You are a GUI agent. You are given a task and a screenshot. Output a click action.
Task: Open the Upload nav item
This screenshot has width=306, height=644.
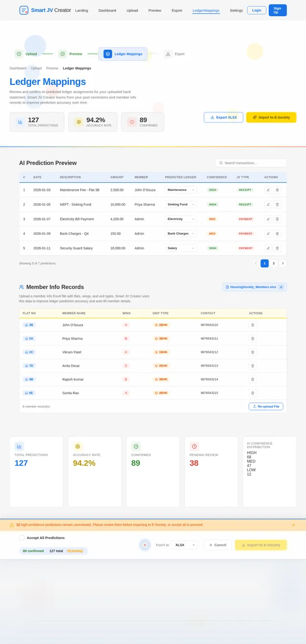(132, 10)
